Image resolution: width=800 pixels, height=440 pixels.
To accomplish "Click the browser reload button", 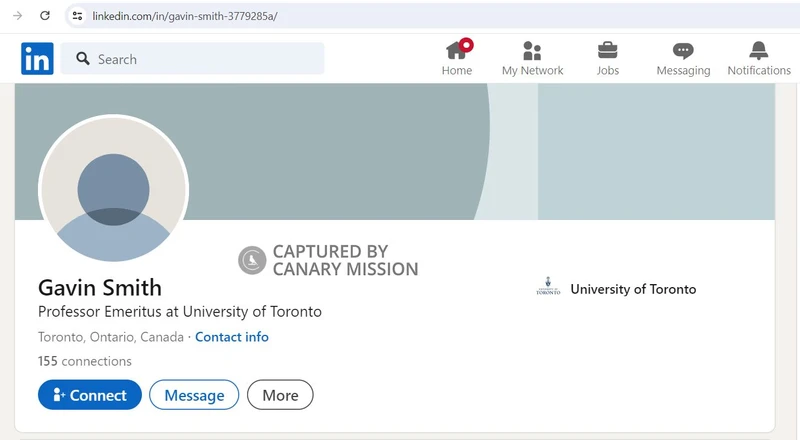I will pos(45,16).
